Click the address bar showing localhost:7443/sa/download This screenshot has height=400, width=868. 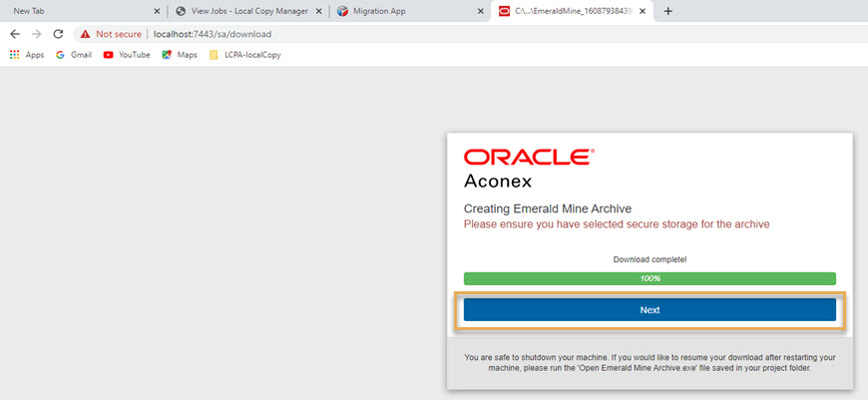tap(471, 34)
